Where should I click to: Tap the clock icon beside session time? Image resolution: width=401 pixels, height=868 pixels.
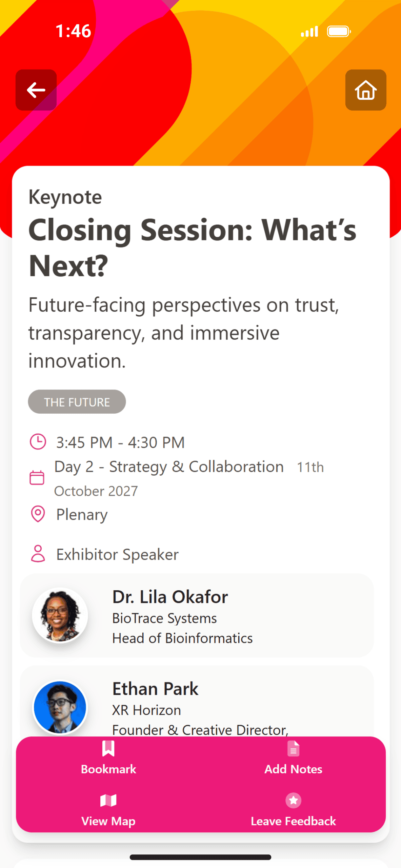coord(38,442)
